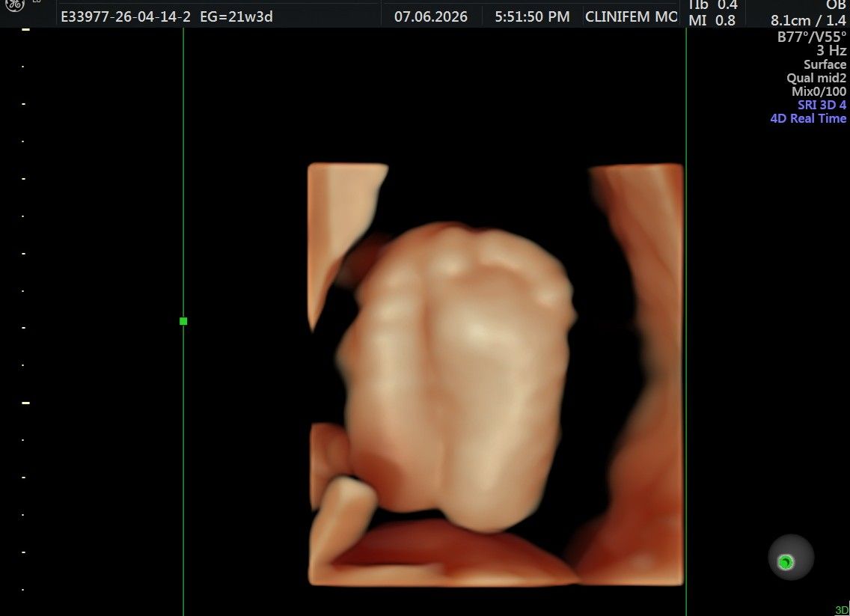
Task: Click the Surface render mode label
Action: pos(825,64)
